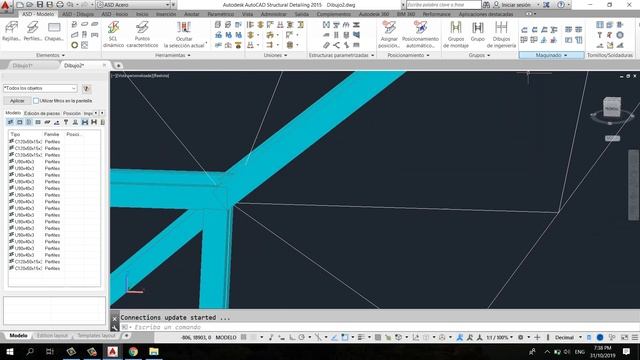Click the Familia column header
The height and width of the screenshot is (360, 640).
tap(51, 134)
